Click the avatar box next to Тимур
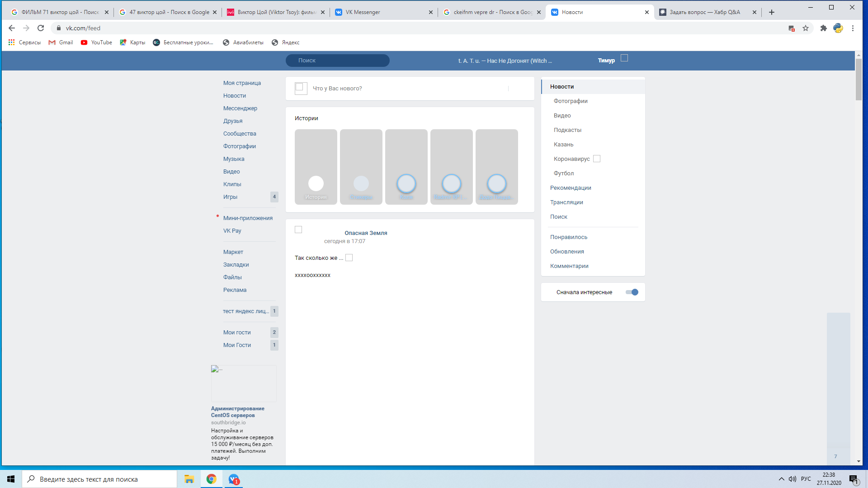This screenshot has height=488, width=868. pyautogui.click(x=624, y=58)
